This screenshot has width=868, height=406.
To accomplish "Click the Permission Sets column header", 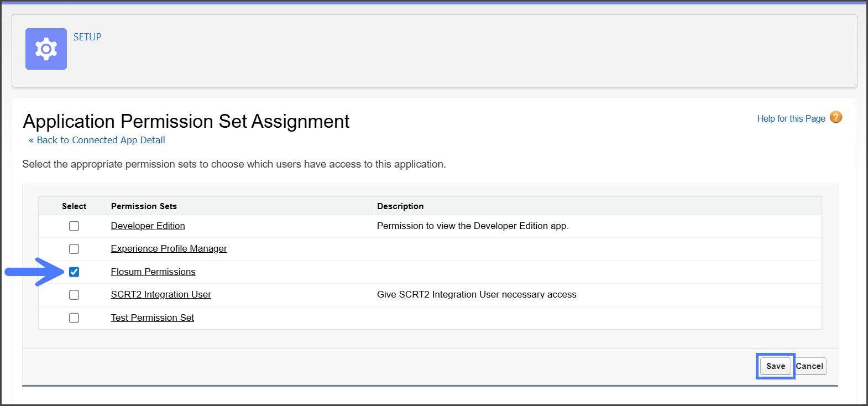I will 144,206.
